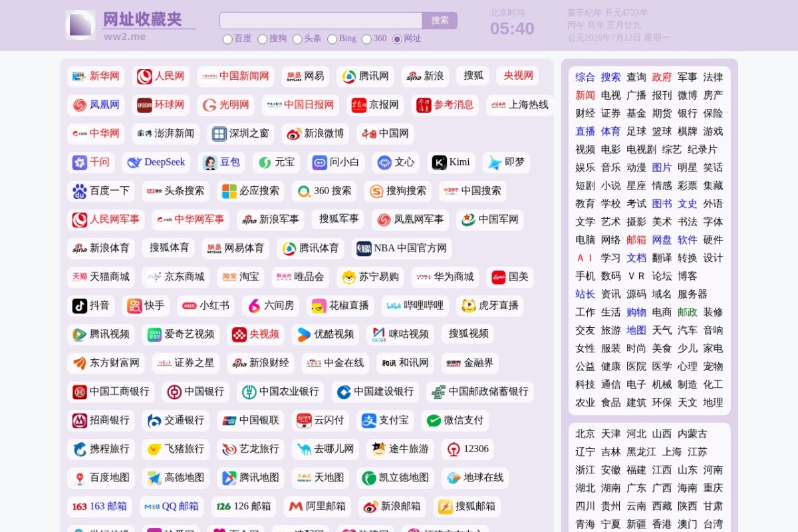
Task: Click the 虎牙直播 yellow icon
Action: tap(468, 306)
